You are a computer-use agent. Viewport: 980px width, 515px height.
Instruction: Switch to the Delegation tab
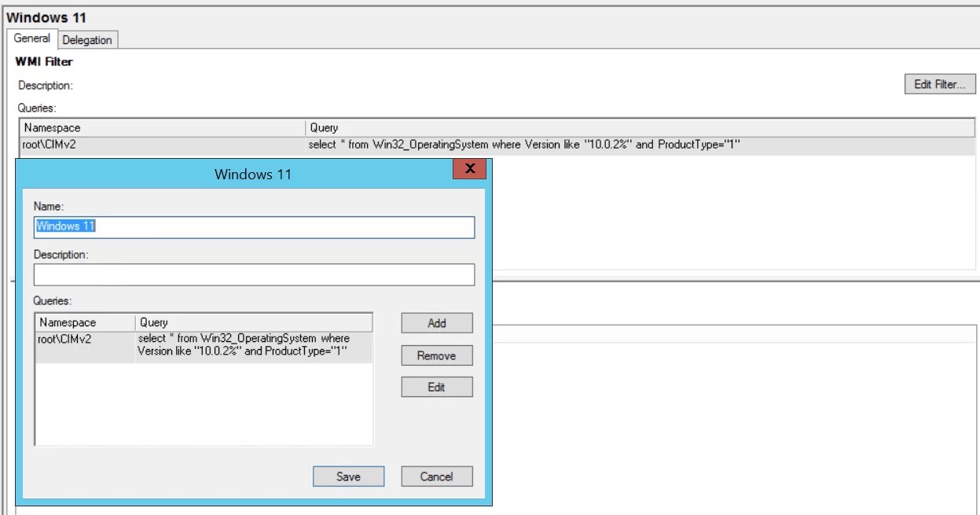[86, 40]
